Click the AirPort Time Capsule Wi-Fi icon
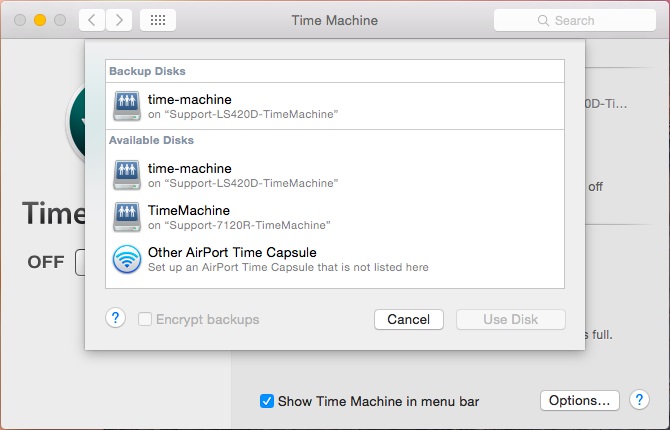Viewport: 670px width, 430px height. (x=127, y=259)
